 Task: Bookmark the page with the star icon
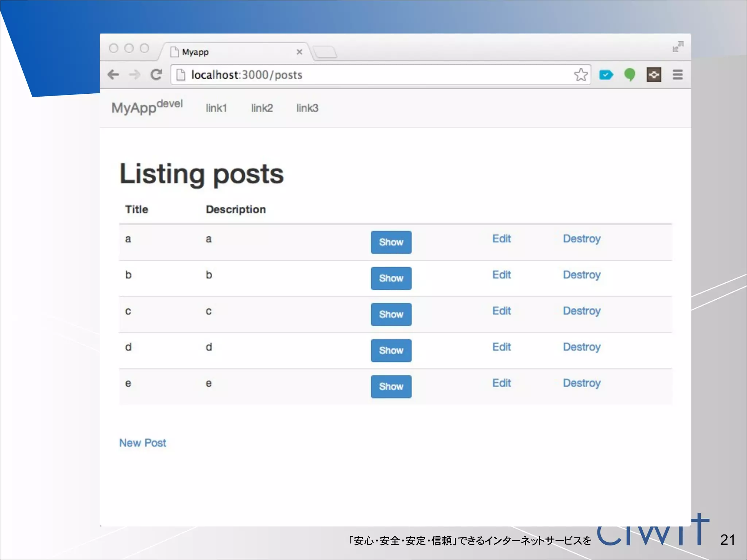coord(581,75)
